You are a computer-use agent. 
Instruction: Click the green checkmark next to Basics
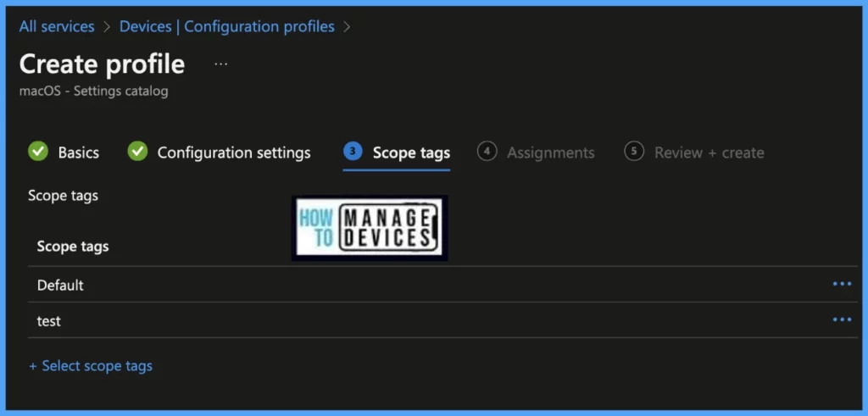pyautogui.click(x=38, y=152)
